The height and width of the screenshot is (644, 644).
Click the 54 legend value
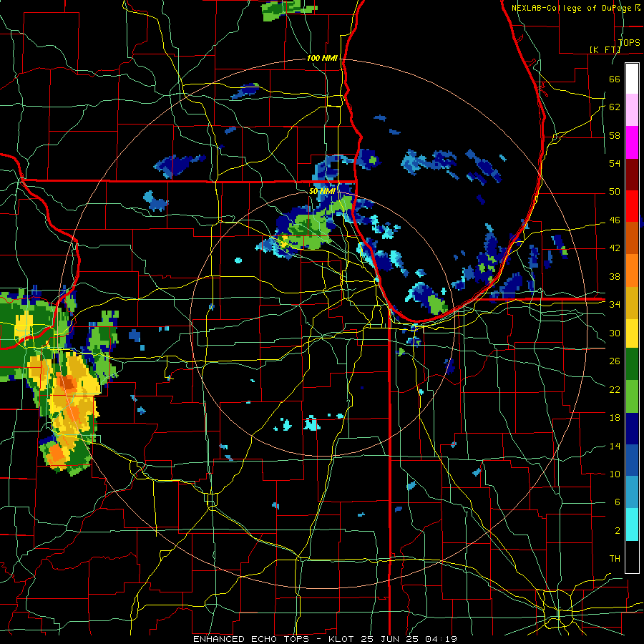click(x=615, y=163)
